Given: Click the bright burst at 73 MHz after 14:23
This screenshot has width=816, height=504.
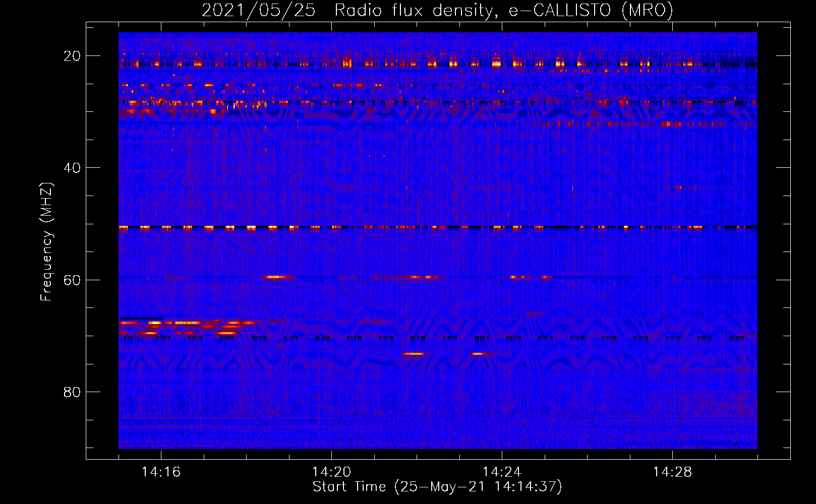Looking at the screenshot, I should (482, 354).
